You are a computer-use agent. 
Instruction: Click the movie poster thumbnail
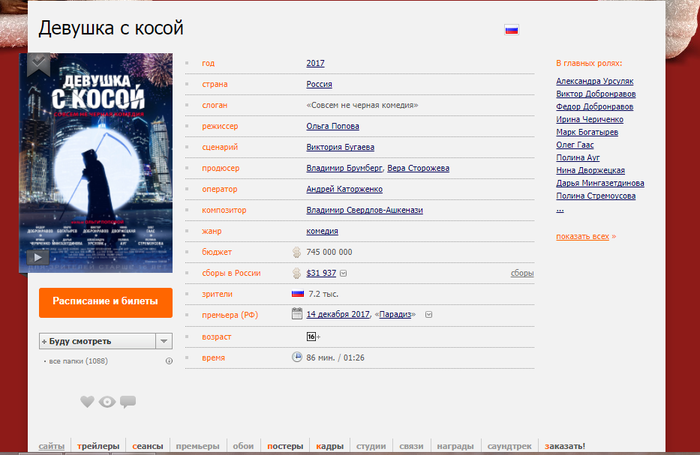tap(96, 160)
